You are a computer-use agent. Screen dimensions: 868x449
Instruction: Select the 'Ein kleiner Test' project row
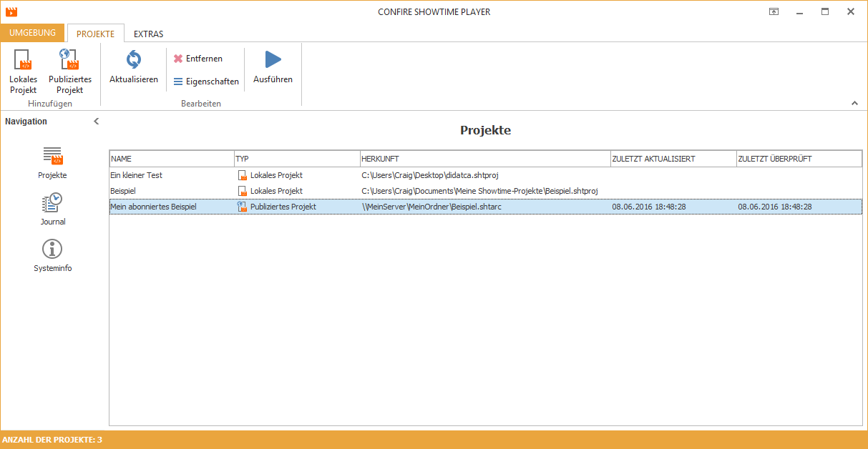coord(485,175)
